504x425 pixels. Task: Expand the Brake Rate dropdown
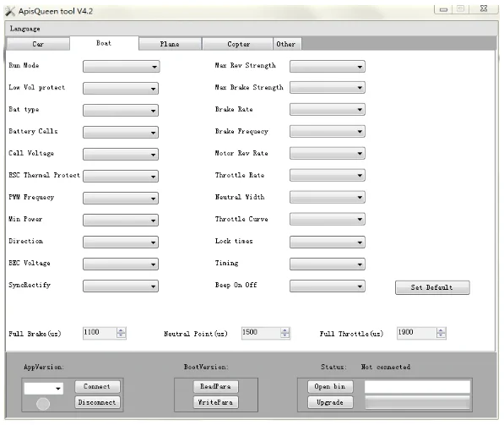tap(328, 109)
